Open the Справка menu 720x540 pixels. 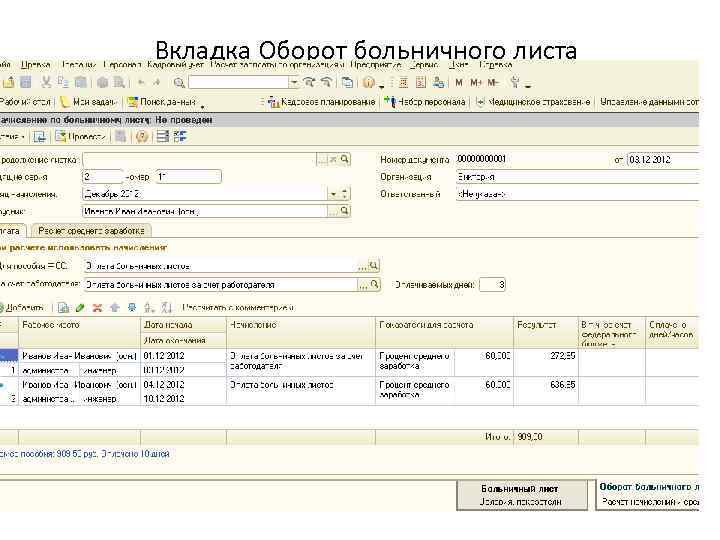[496, 65]
